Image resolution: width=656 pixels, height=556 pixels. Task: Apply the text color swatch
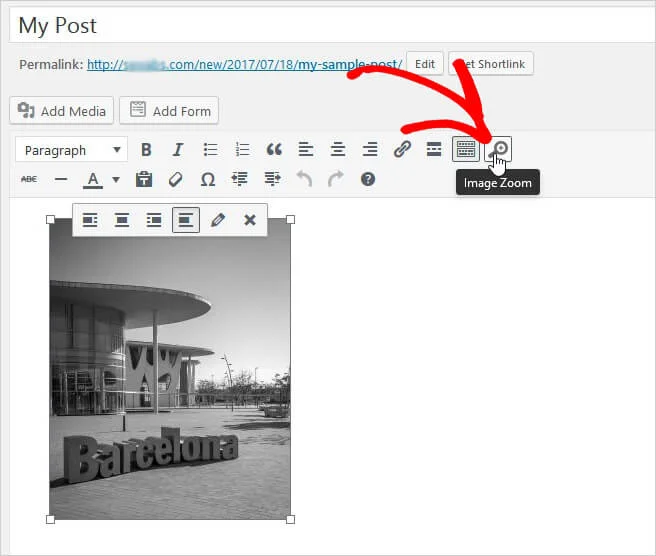coord(93,180)
